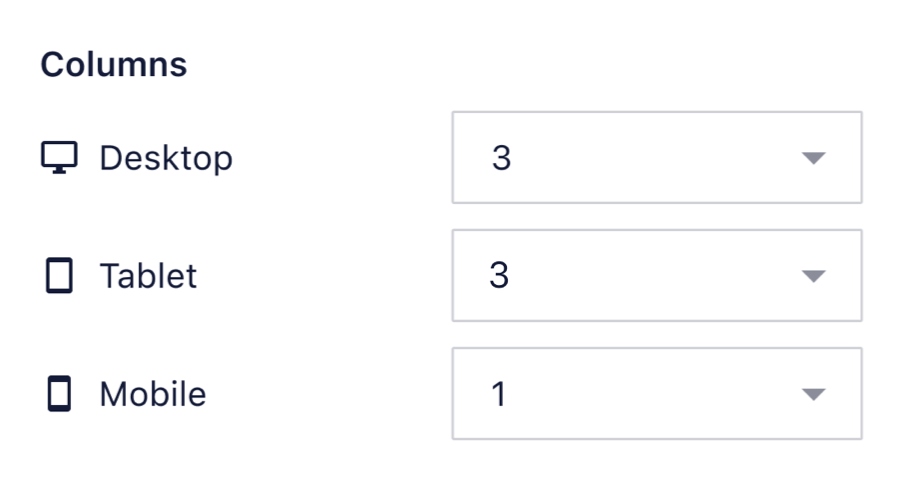Change the number of Tablet columns

(x=656, y=276)
